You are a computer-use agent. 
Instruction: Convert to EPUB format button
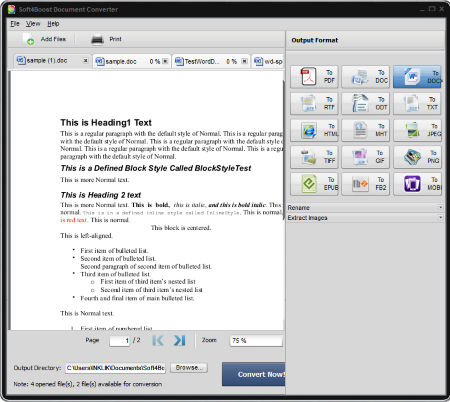coord(314,184)
